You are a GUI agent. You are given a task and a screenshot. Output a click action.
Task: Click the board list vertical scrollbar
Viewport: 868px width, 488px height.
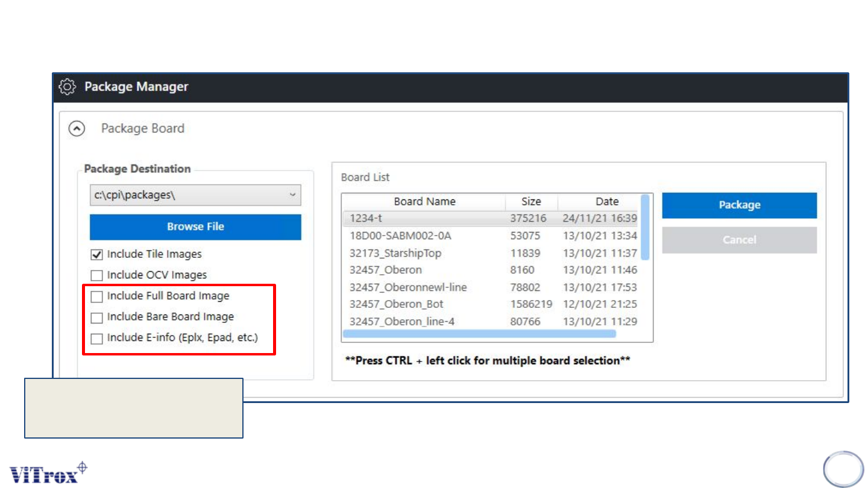click(645, 227)
